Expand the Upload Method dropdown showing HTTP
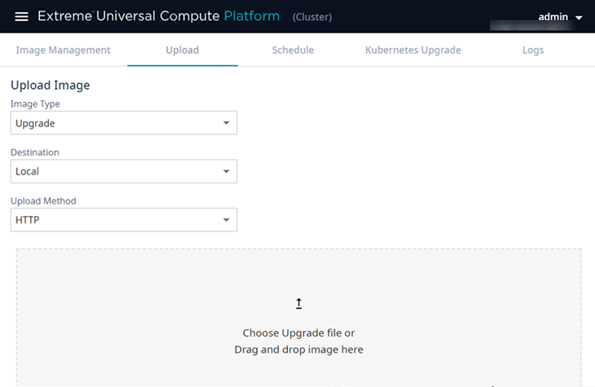The height and width of the screenshot is (387, 595). coord(124,220)
